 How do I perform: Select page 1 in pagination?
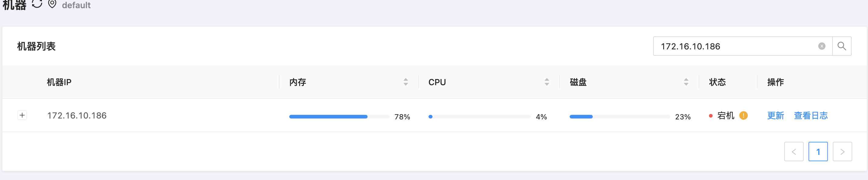pos(818,152)
